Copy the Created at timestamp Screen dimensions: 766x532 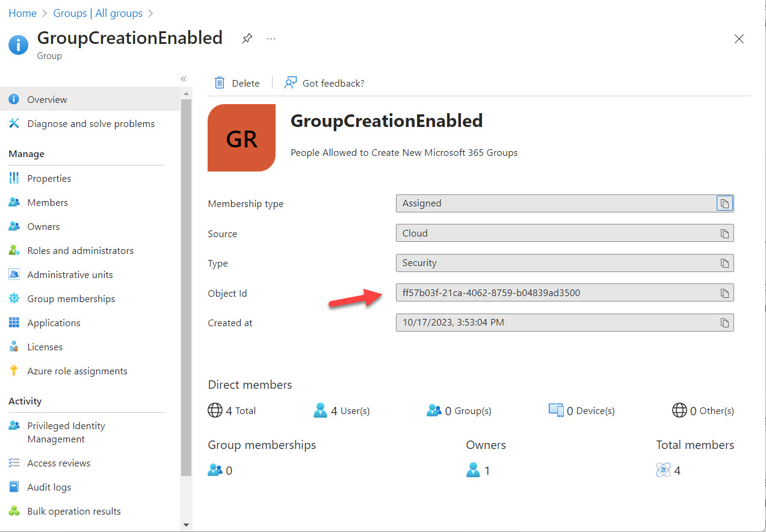pos(724,323)
